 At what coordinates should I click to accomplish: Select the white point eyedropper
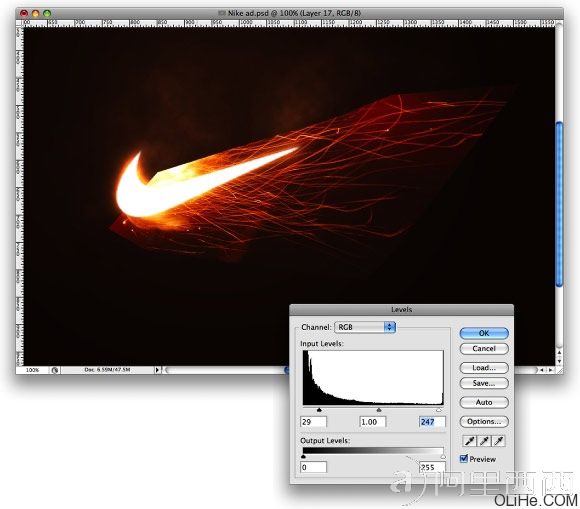pos(499,441)
